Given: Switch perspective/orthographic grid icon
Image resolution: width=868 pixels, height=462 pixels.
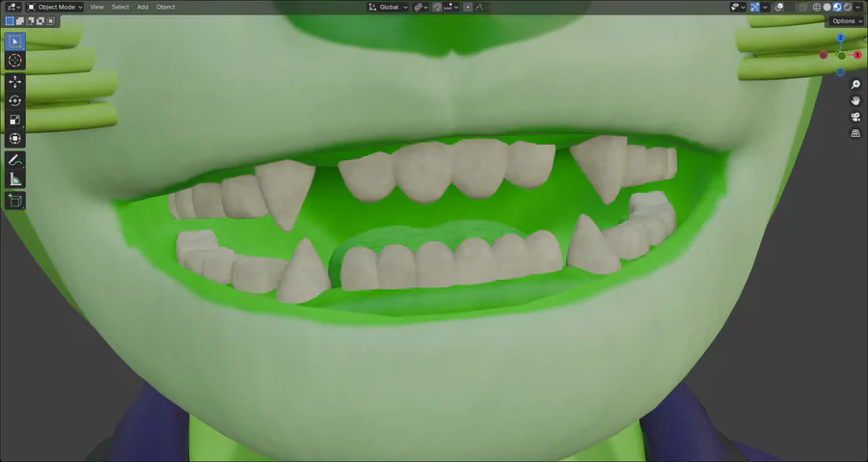Looking at the screenshot, I should click(x=855, y=133).
